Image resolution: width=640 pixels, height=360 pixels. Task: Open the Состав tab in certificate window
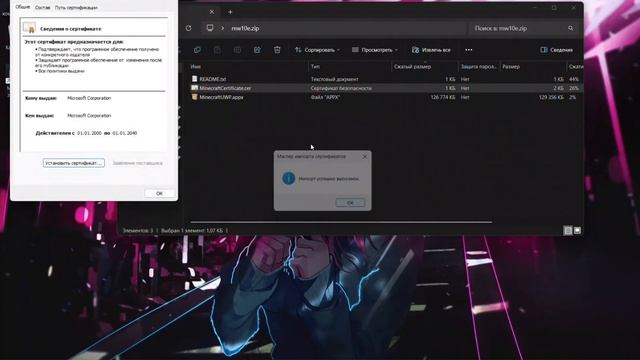click(x=42, y=7)
